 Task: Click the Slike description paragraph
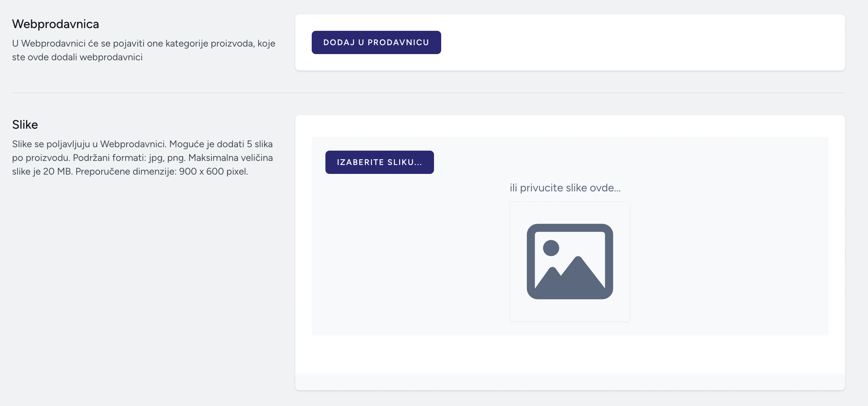pyautogui.click(x=142, y=158)
